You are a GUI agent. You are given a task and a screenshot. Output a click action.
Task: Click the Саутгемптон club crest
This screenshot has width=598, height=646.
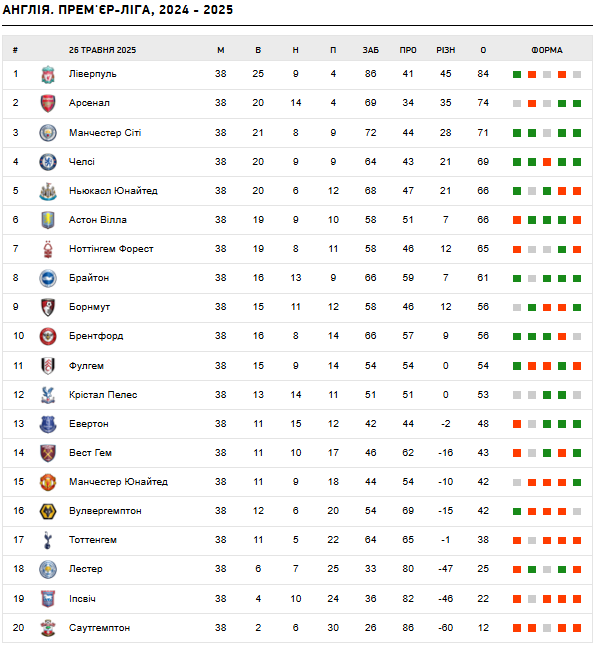(48, 628)
